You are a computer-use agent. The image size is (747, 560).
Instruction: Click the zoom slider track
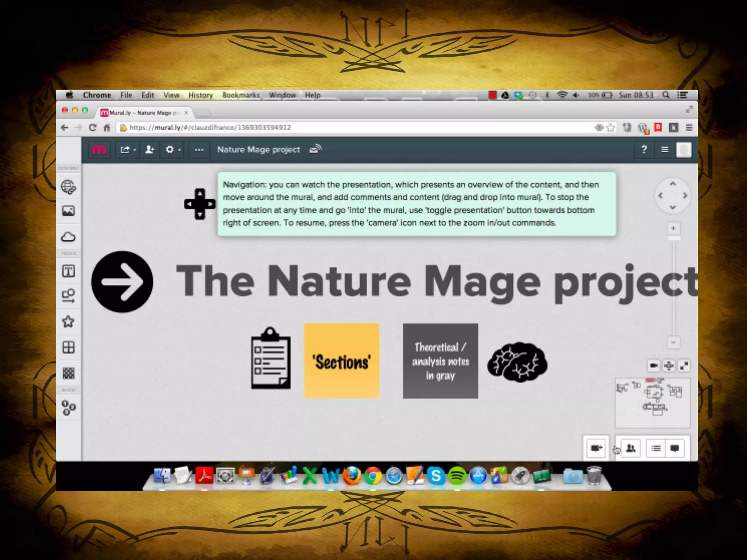673,288
